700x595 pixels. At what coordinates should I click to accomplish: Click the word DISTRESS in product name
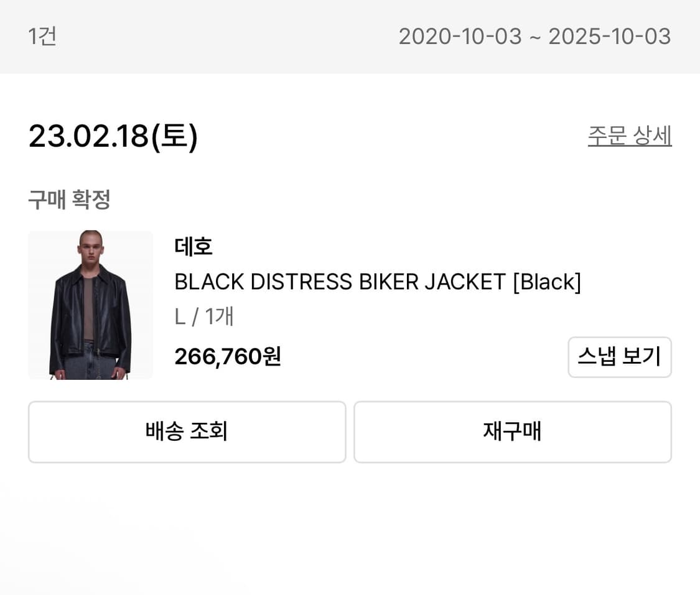tap(301, 282)
